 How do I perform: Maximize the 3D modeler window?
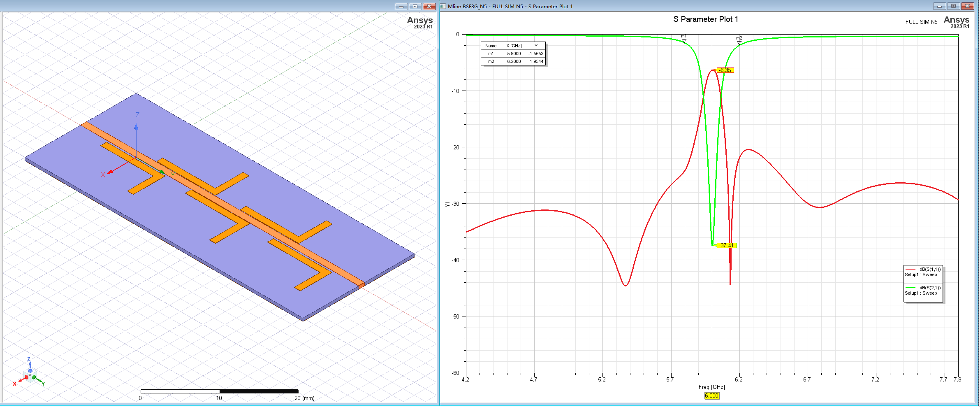(x=415, y=6)
